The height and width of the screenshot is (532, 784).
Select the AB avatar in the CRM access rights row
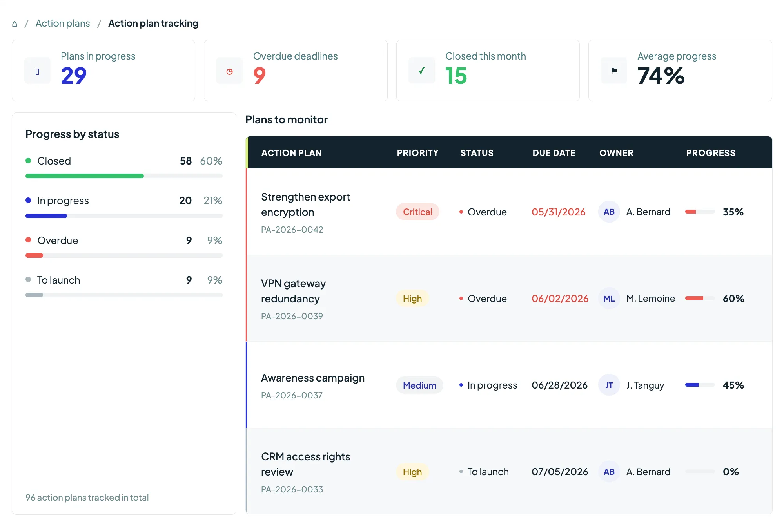point(609,472)
